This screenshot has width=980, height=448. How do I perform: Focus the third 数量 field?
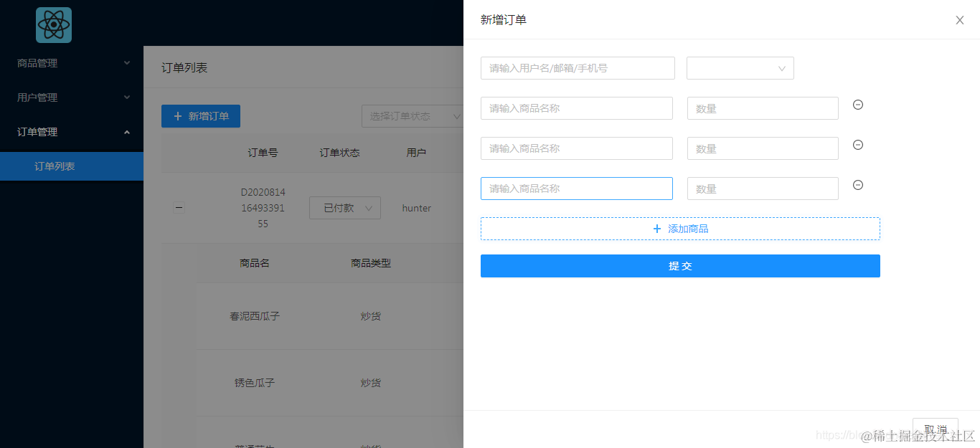click(x=763, y=189)
